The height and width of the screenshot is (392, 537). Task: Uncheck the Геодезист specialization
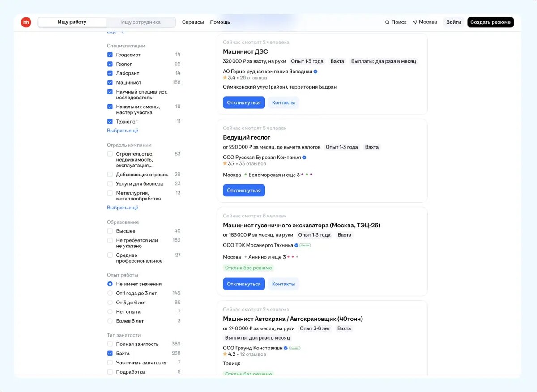click(x=110, y=55)
